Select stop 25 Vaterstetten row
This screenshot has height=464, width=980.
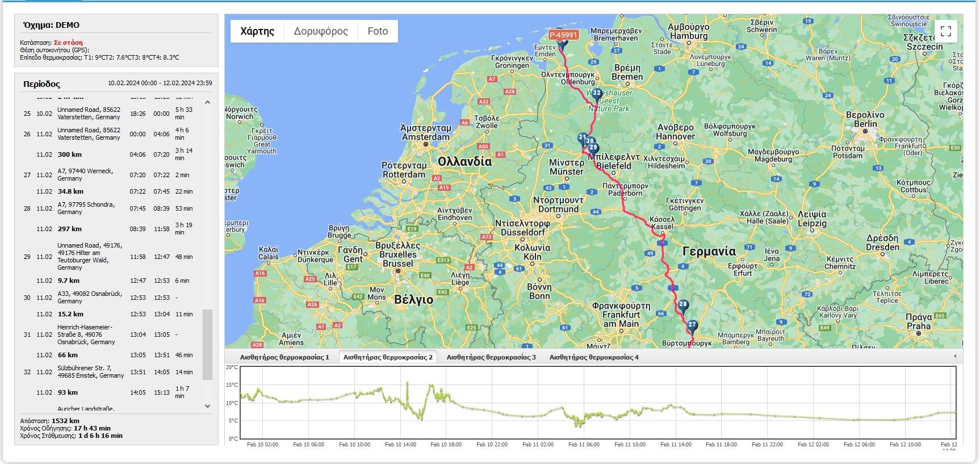point(110,114)
